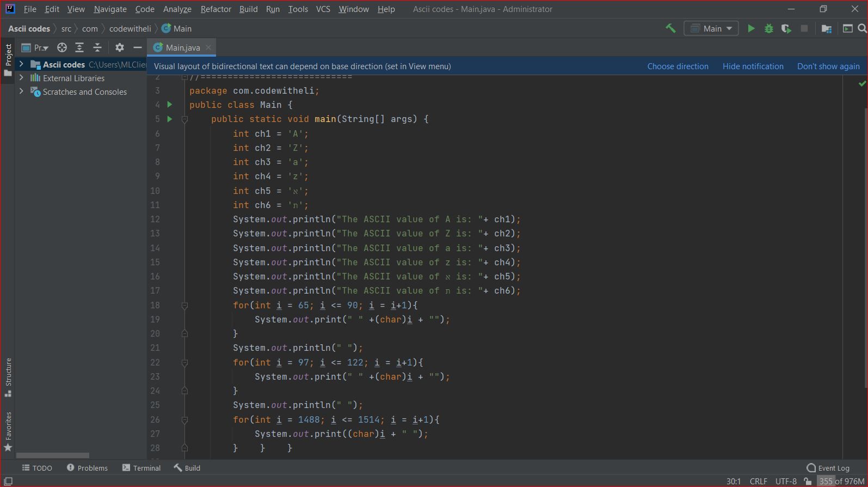This screenshot has height=487, width=868.
Task: Collapse the for loop fold on line 22
Action: (x=184, y=363)
